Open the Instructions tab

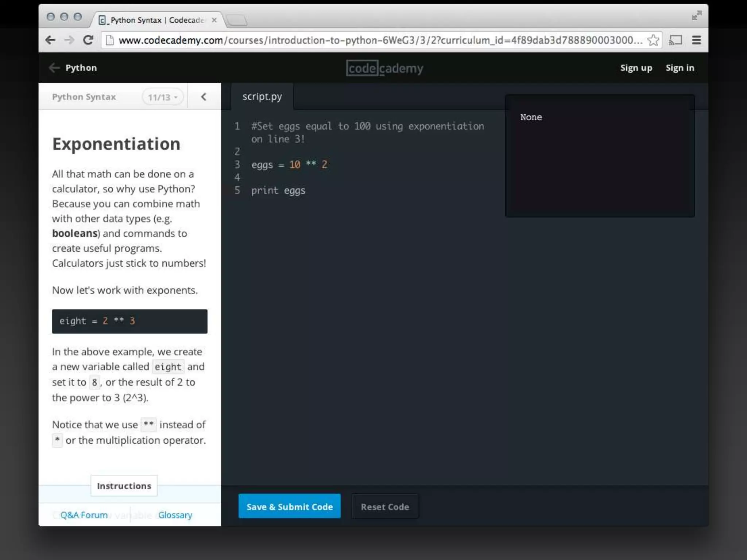pos(124,486)
